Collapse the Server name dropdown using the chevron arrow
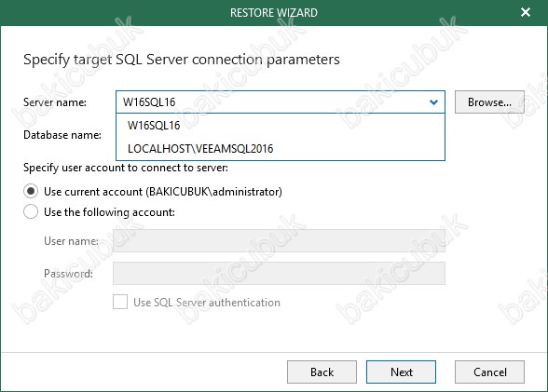The height and width of the screenshot is (392, 548). (433, 102)
